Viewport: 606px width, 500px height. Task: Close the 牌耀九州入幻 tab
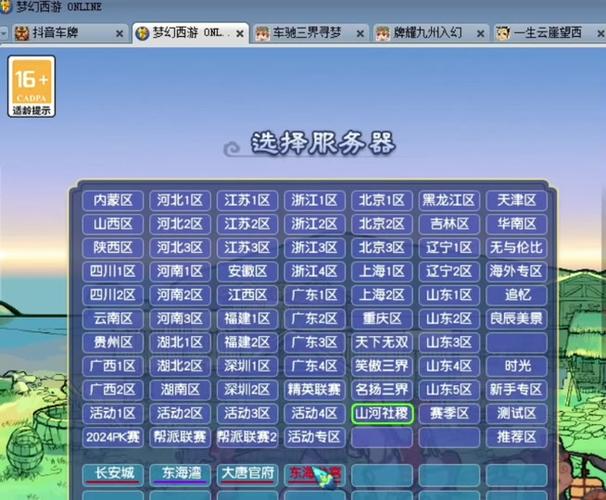pos(480,34)
